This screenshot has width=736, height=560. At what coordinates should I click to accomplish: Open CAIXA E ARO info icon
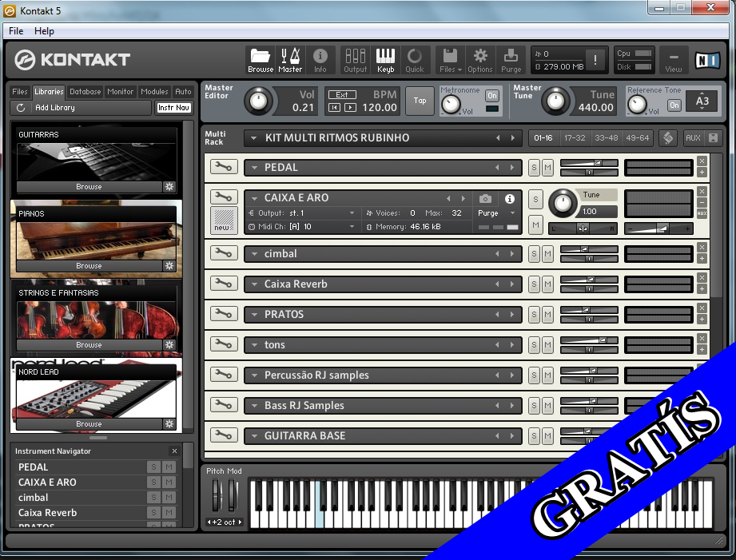510,199
